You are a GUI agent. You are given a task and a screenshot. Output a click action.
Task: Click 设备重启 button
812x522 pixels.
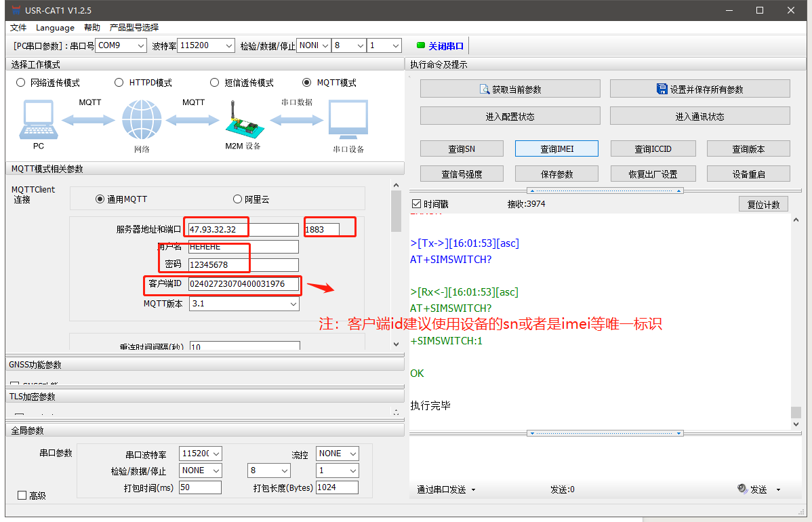(x=748, y=174)
